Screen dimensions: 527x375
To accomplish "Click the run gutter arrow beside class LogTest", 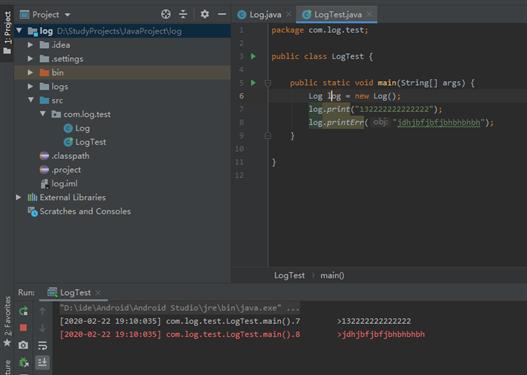I will click(x=253, y=56).
